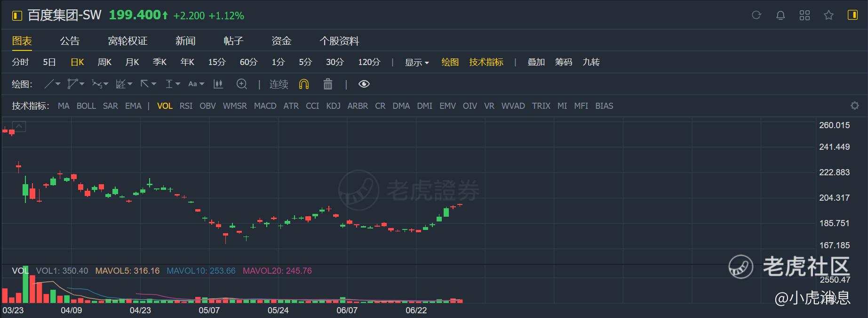Viewport: 868px width, 318px height.
Task: Expand the line tool dropdown arrow
Action: click(x=58, y=84)
